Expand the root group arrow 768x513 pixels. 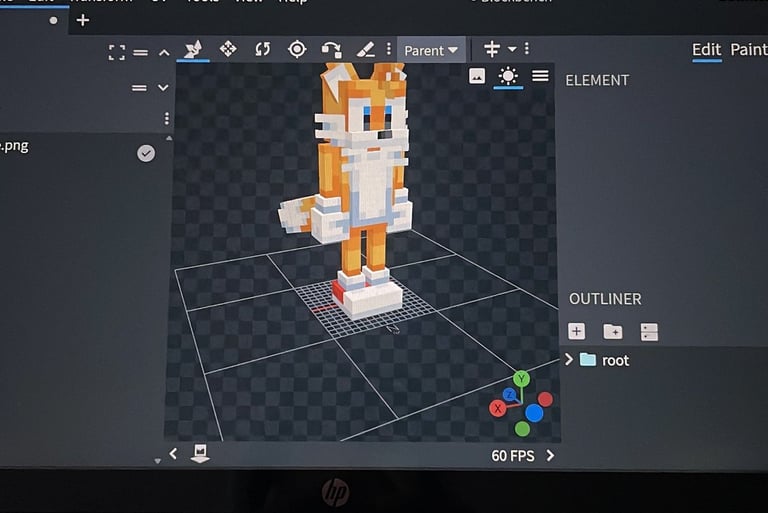(569, 360)
